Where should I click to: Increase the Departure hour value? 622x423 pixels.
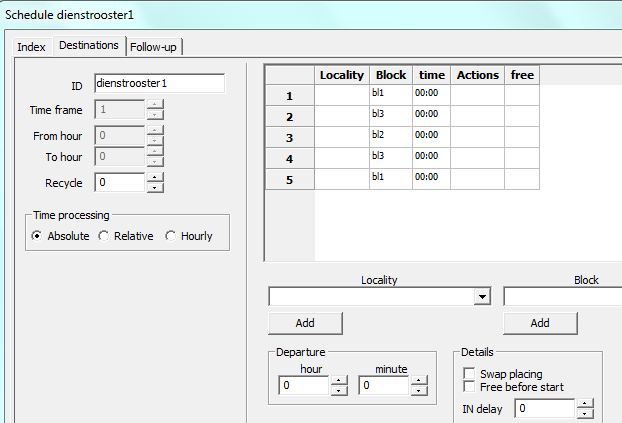(339, 380)
